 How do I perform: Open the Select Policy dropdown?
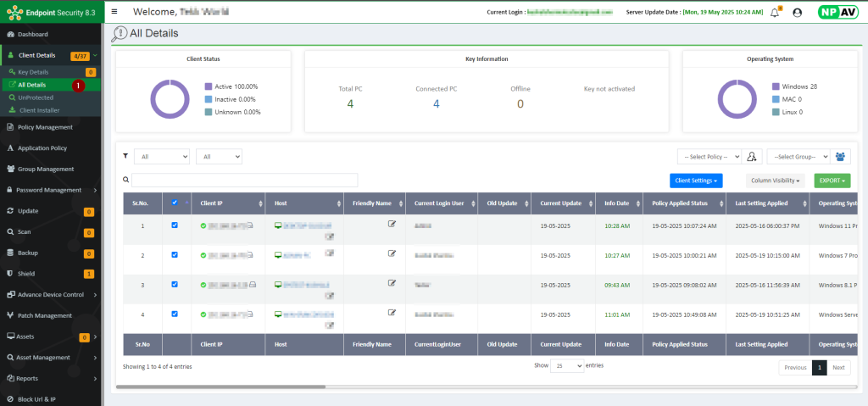point(709,157)
